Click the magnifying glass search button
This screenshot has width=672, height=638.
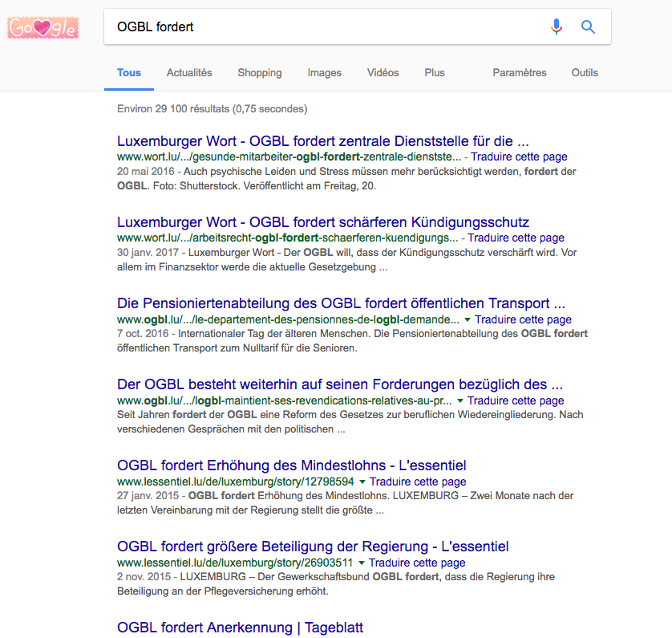tap(588, 27)
